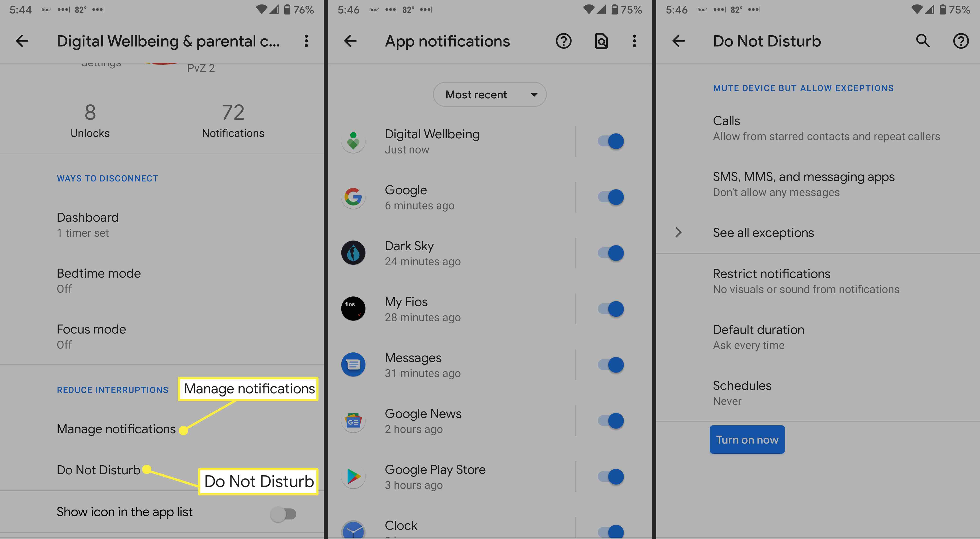The image size is (980, 539).
Task: Open My Fios notification settings row
Action: point(452,309)
